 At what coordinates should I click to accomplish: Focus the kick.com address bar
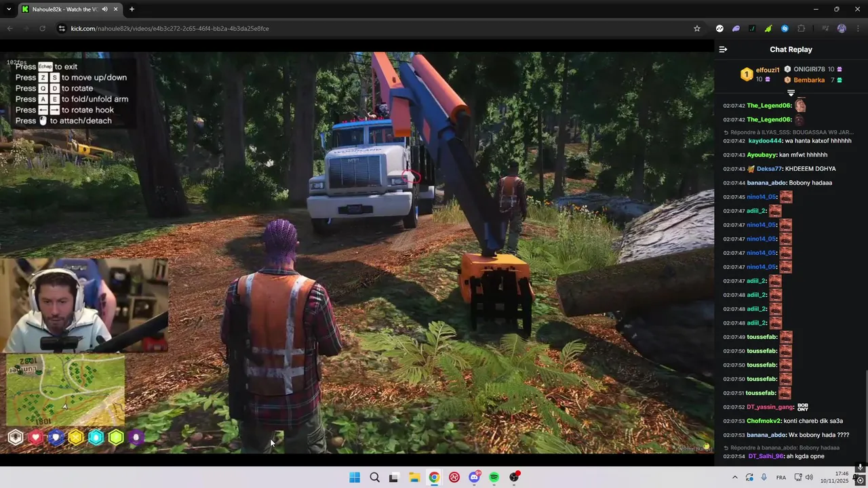380,28
